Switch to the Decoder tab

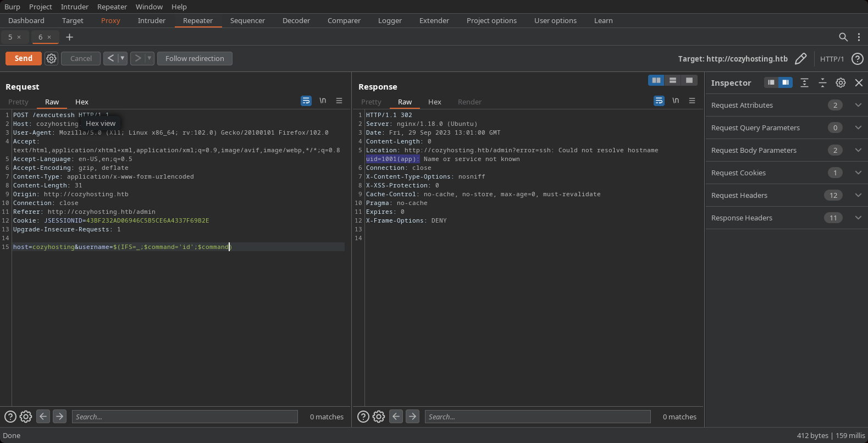(x=296, y=20)
